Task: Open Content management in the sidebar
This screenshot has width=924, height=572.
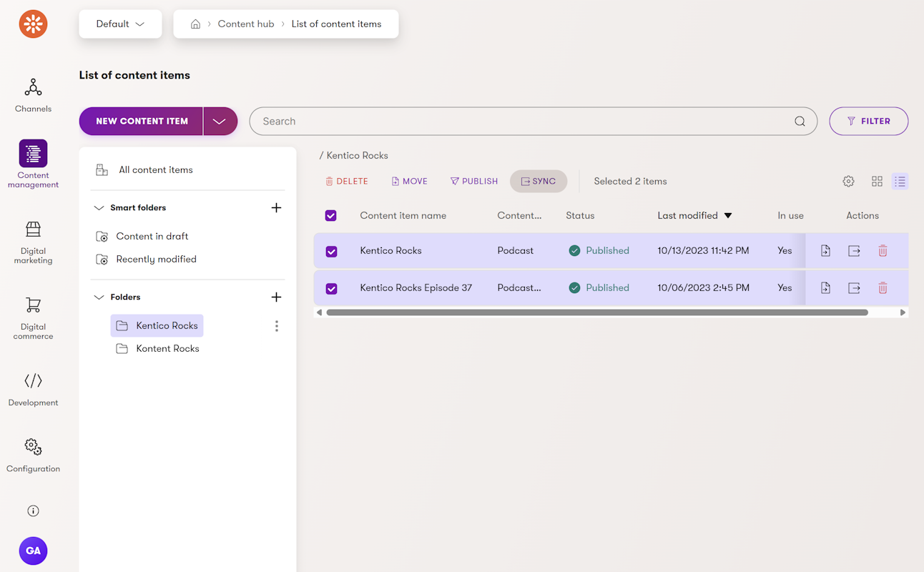Action: click(x=33, y=164)
